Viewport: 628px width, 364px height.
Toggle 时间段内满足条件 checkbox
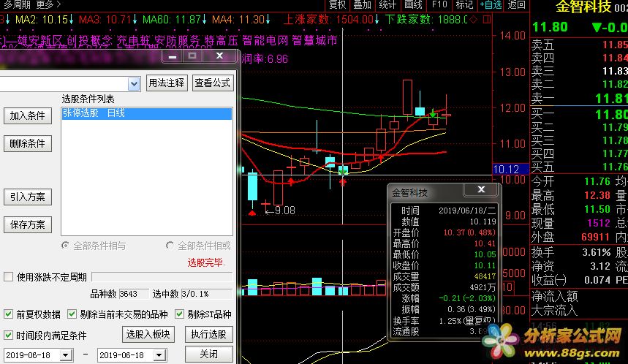click(x=8, y=335)
